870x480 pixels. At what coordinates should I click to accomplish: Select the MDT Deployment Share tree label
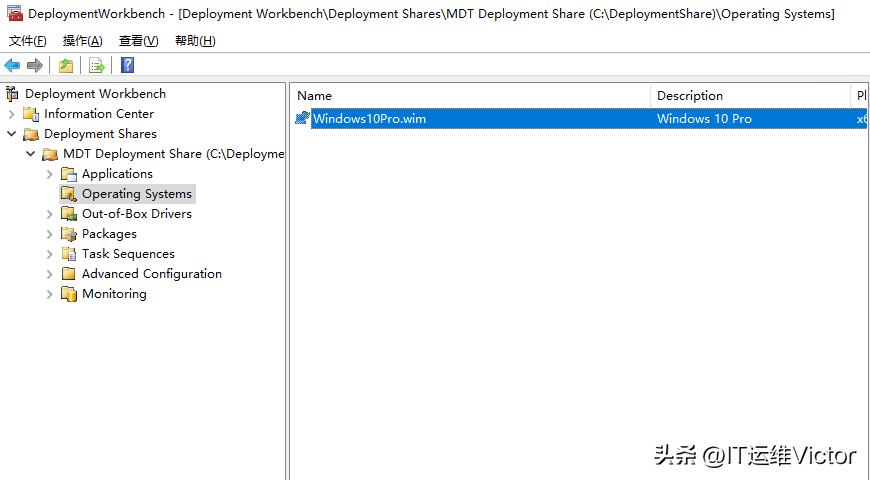point(174,154)
